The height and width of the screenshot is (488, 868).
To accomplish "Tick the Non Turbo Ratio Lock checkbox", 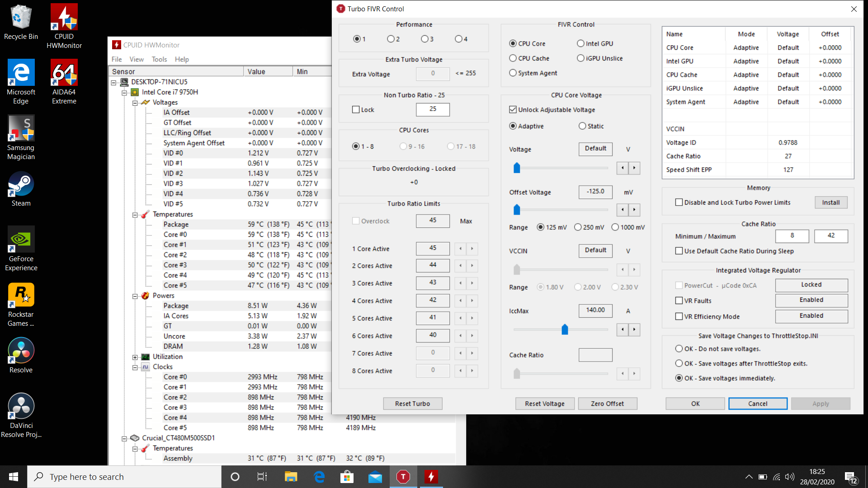I will coord(356,110).
